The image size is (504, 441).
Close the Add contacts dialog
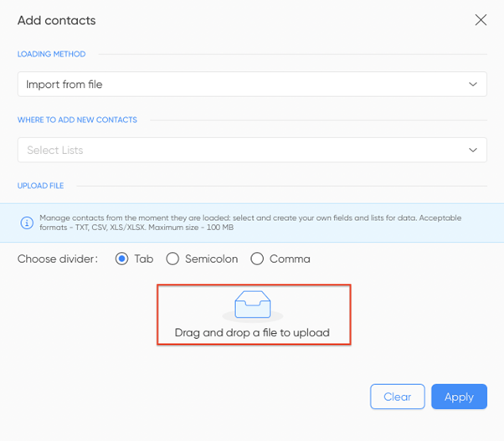click(x=481, y=20)
